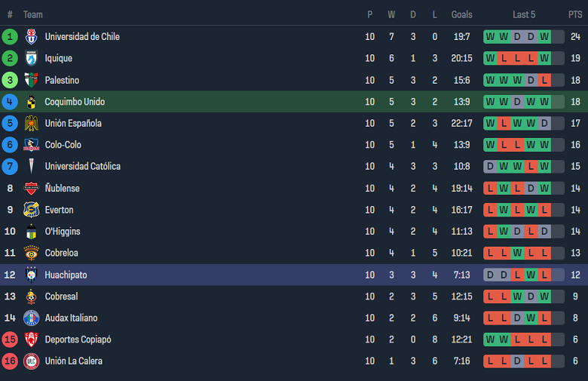This screenshot has width=588, height=381.
Task: Click the Iquique team crest icon
Action: coord(31,58)
